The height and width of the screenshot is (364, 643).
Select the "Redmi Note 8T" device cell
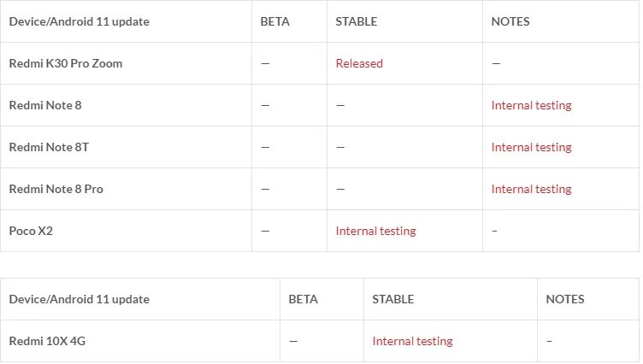[49, 147]
